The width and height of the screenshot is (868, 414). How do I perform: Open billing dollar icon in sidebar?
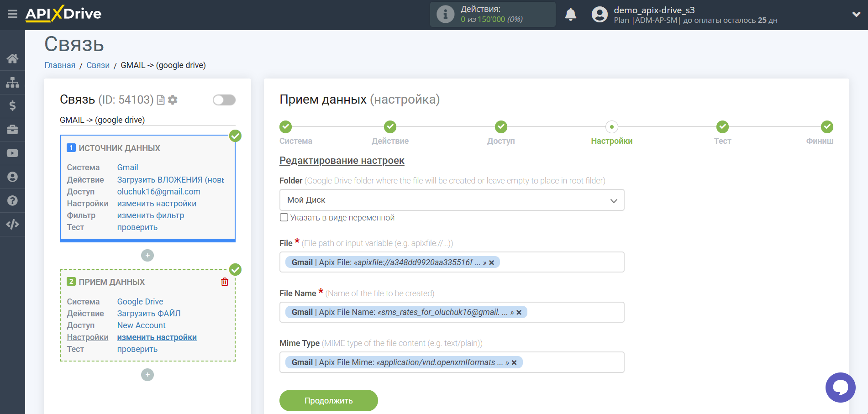(x=12, y=106)
